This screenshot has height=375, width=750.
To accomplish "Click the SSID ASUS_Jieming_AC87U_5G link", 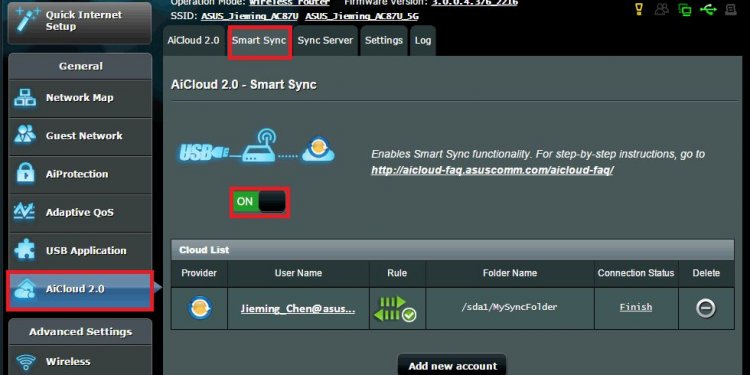I will point(362,16).
